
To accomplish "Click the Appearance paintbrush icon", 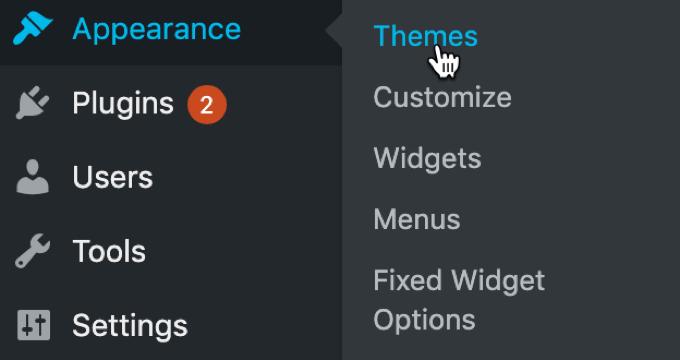I will point(33,29).
